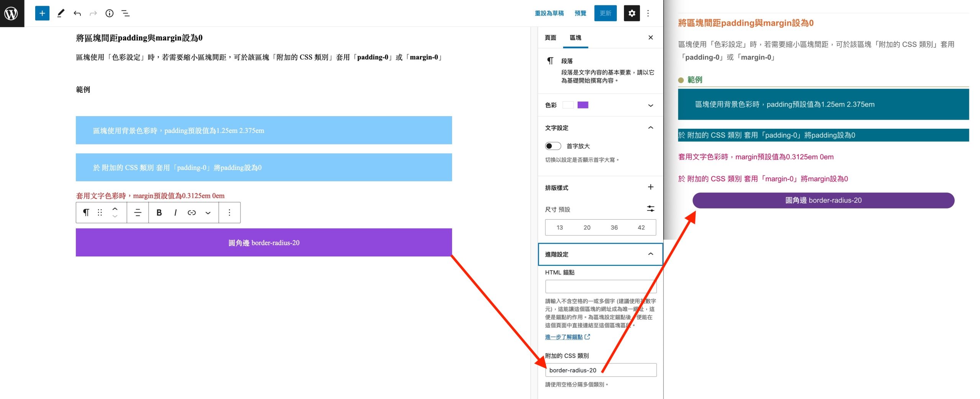Open the block list view icon
This screenshot has width=980, height=399.
[126, 13]
